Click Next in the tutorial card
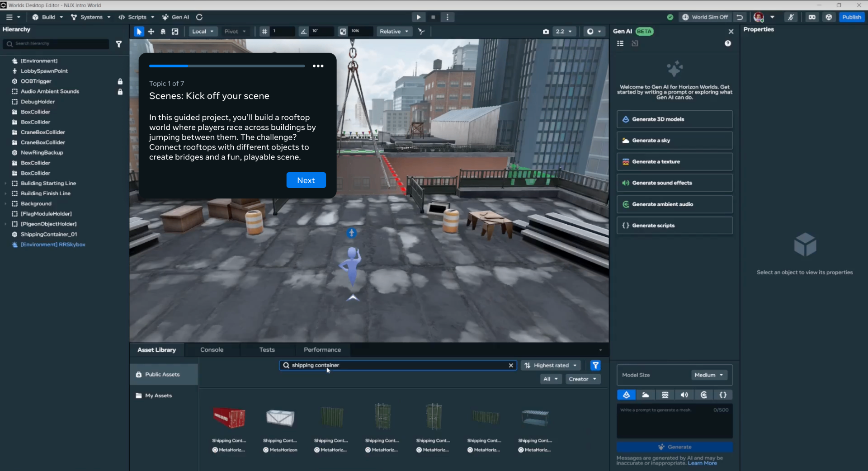 (306, 180)
